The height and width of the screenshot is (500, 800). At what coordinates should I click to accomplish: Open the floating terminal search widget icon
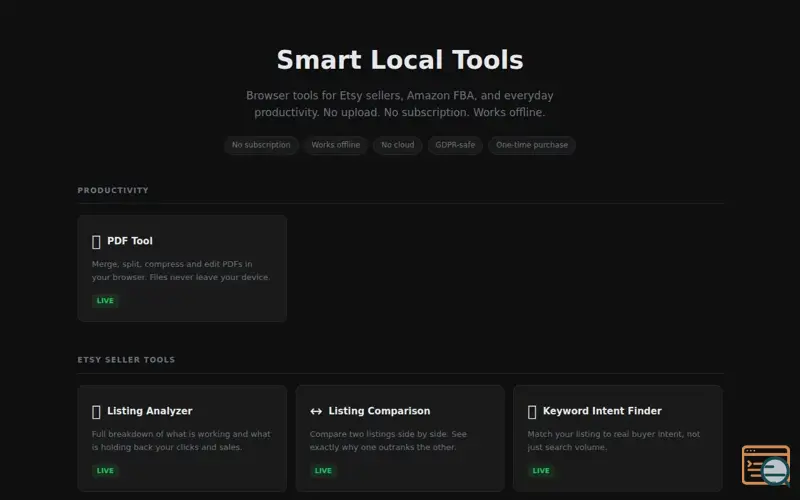pyautogui.click(x=765, y=465)
